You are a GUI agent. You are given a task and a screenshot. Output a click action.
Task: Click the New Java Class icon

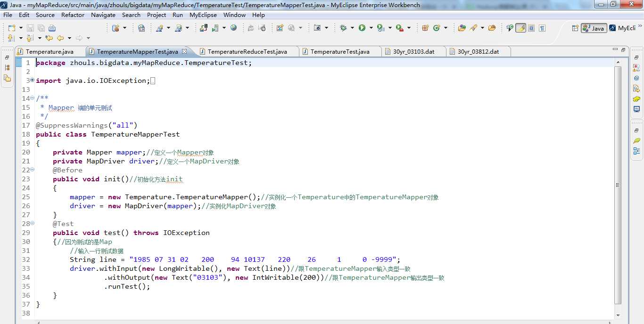point(437,28)
